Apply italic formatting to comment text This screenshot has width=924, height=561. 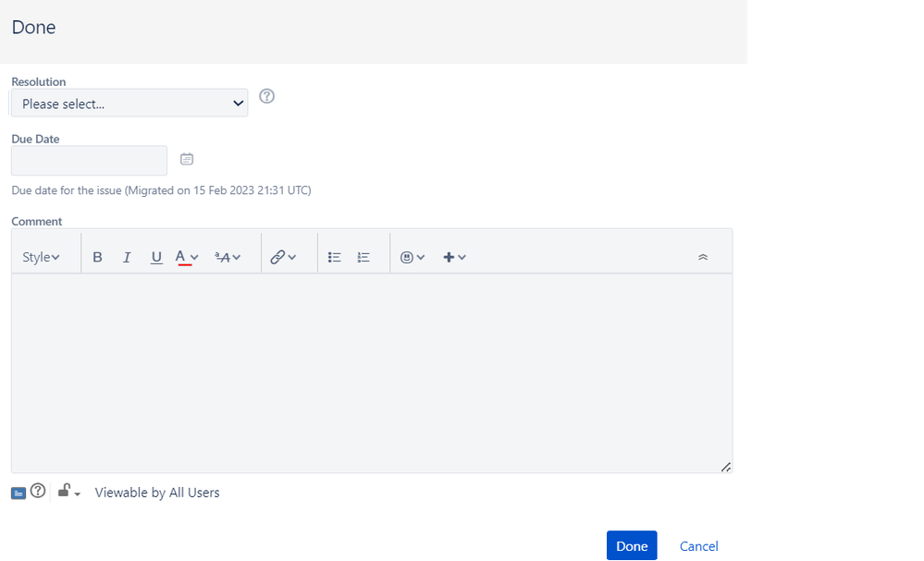(x=126, y=256)
